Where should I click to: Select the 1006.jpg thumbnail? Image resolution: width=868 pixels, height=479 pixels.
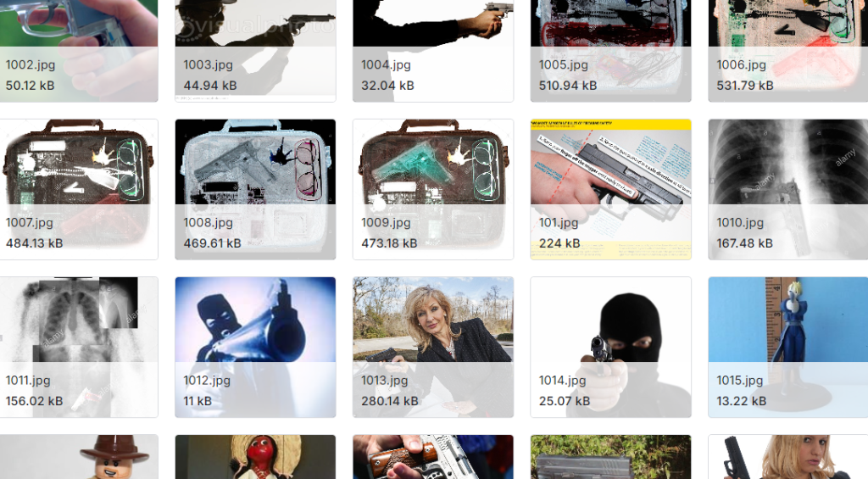point(788,50)
